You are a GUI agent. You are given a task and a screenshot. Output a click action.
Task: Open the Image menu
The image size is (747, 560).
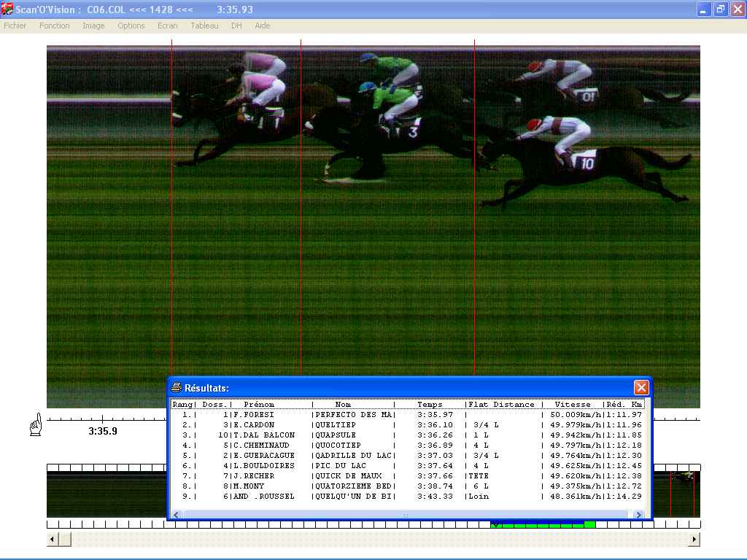(93, 26)
